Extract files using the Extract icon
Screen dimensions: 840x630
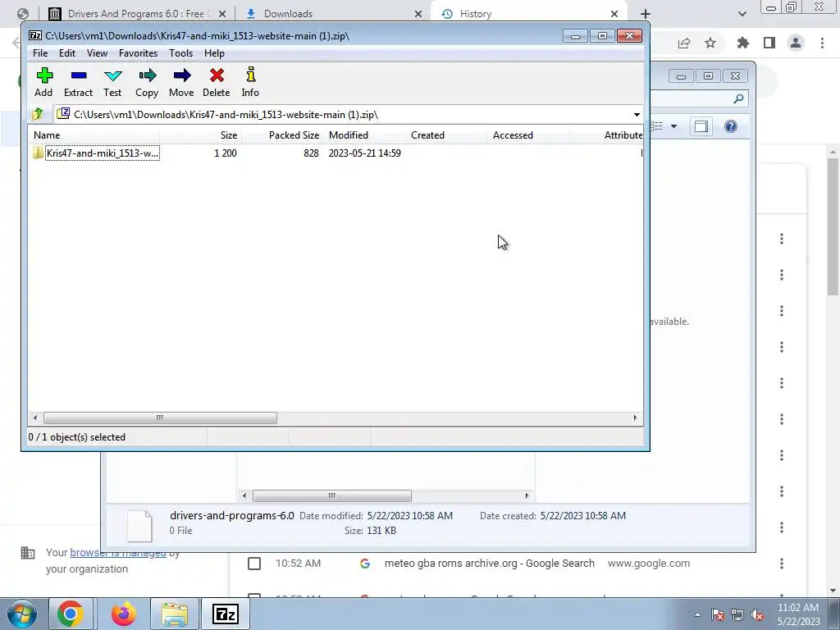click(x=78, y=82)
